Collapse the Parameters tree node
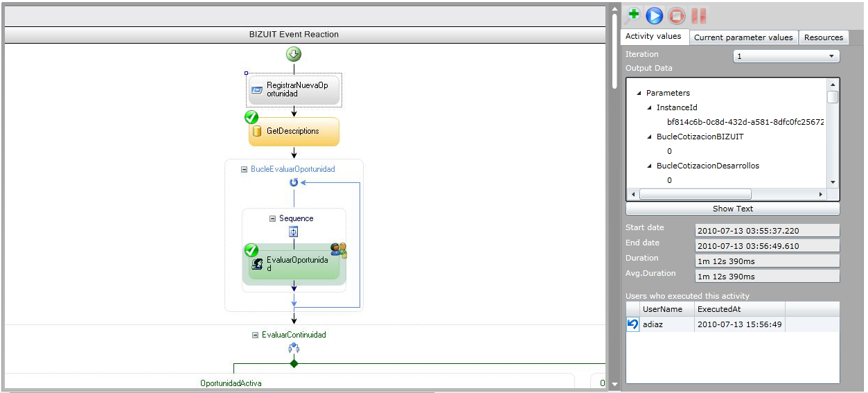Screen dimensions: 868x393 tap(639, 93)
